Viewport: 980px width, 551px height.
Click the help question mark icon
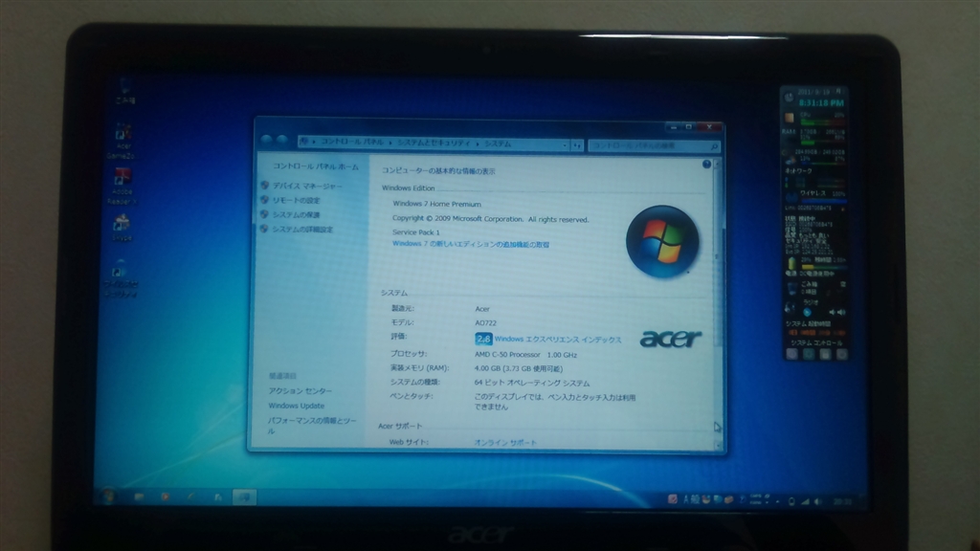706,165
